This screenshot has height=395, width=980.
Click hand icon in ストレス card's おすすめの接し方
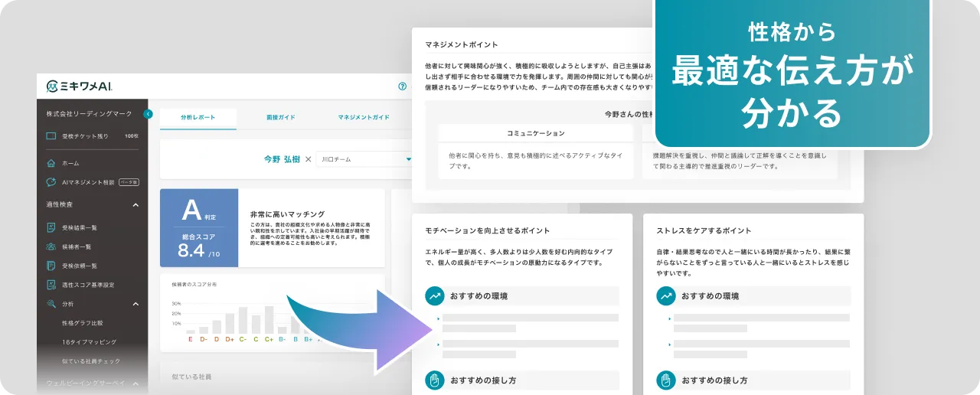click(666, 380)
